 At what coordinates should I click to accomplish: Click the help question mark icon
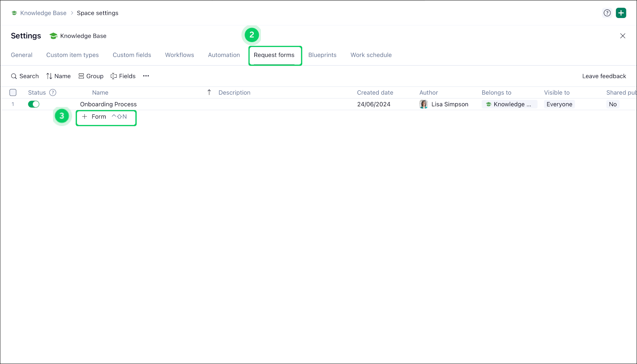click(x=607, y=13)
